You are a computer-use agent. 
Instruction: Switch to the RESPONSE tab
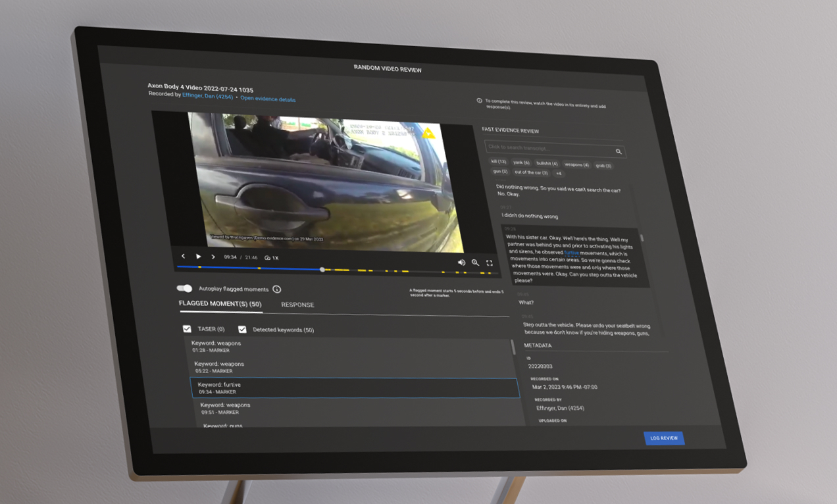pos(297,305)
